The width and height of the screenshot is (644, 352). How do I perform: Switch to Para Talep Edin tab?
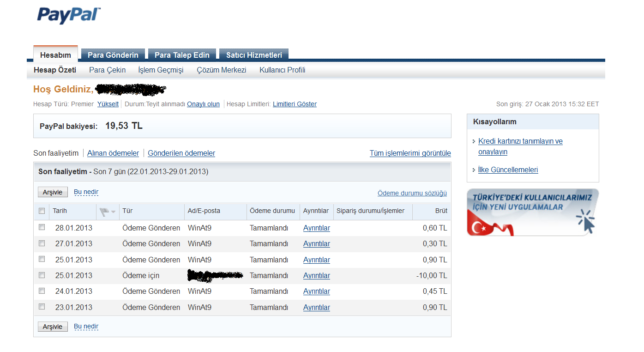coord(182,55)
